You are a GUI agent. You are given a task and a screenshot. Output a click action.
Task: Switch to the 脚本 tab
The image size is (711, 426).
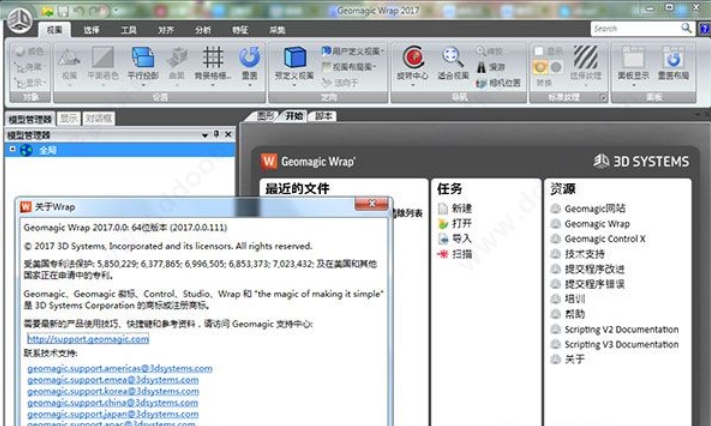[324, 116]
